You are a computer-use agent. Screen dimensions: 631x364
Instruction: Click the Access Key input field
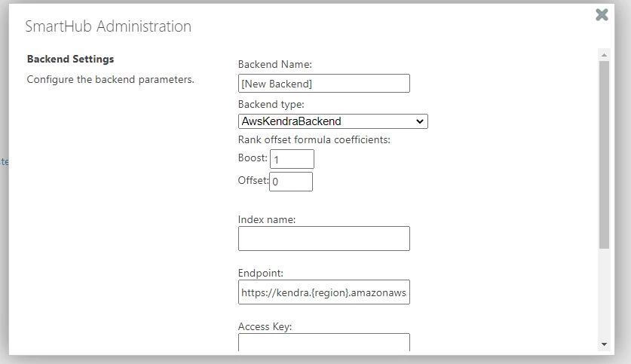(323, 343)
